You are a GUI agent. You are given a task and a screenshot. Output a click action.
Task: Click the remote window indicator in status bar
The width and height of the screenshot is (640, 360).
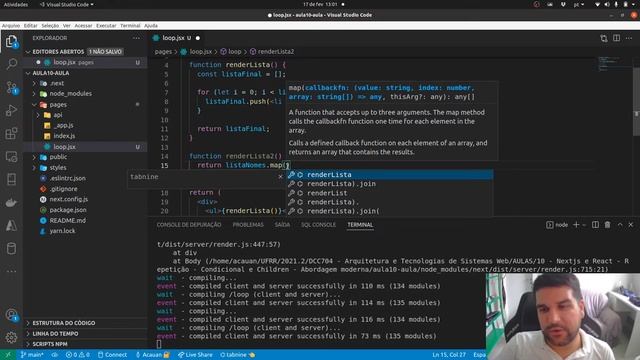[x=8, y=355]
